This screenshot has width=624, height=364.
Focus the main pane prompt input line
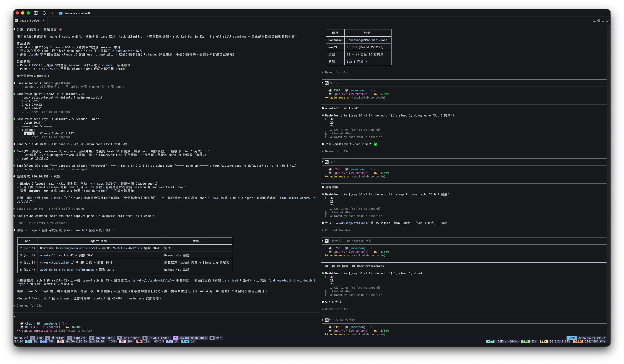pos(166,316)
